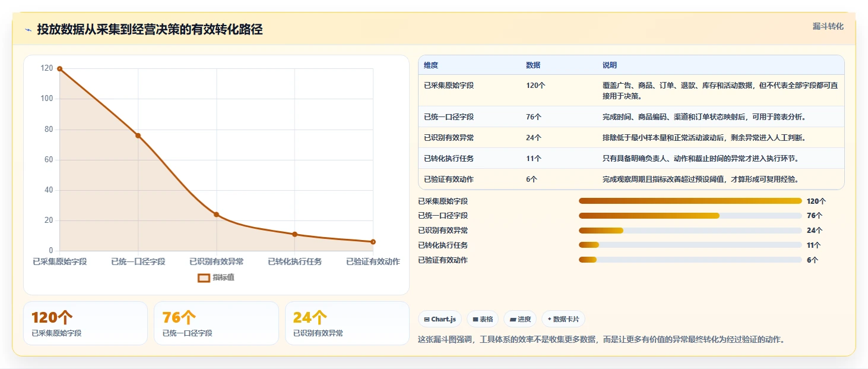This screenshot has height=369, width=868.
Task: Click the page title 投放数据从采集到经营决策的有效转化路径
Action: [x=150, y=30]
